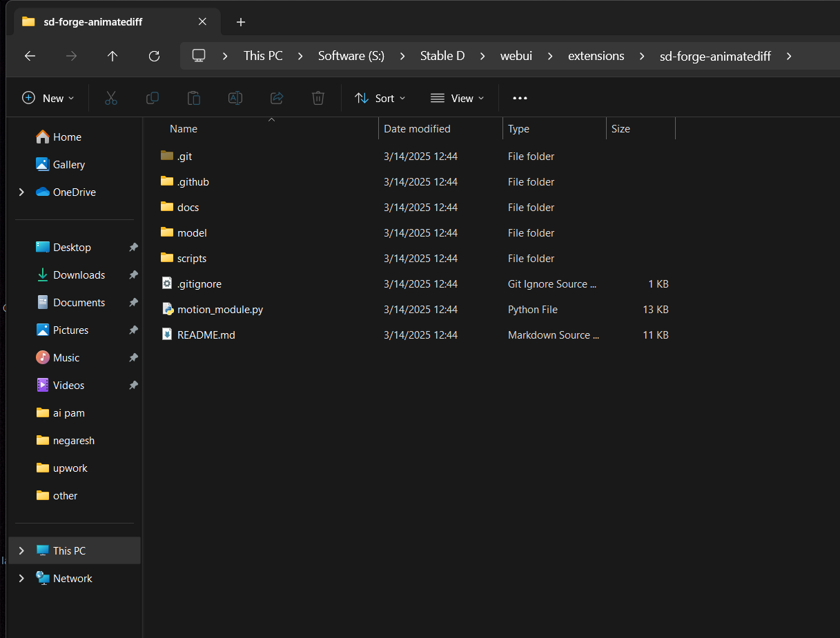Expand the Network tree node
Image resolution: width=840 pixels, height=638 pixels.
(21, 578)
